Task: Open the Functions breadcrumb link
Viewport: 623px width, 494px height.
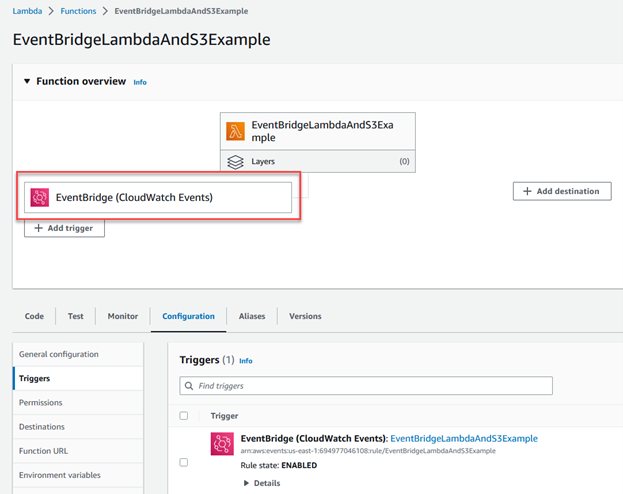Action: (x=78, y=11)
